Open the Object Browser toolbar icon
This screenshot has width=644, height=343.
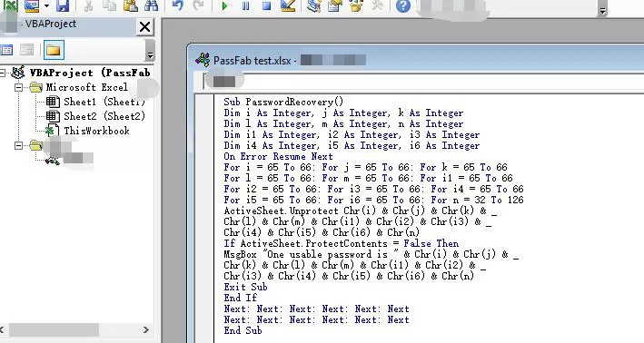pyautogui.click(x=356, y=5)
